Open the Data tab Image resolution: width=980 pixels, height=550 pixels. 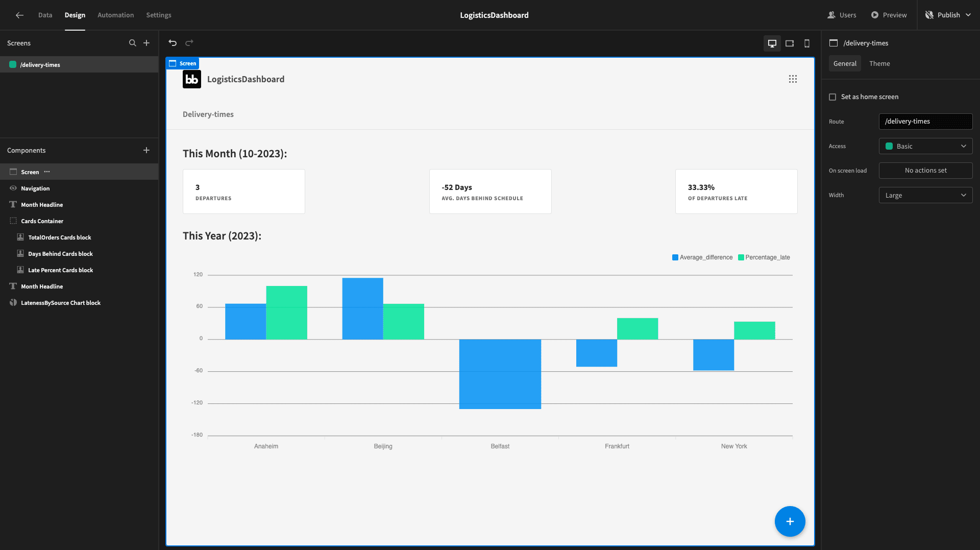coord(45,15)
